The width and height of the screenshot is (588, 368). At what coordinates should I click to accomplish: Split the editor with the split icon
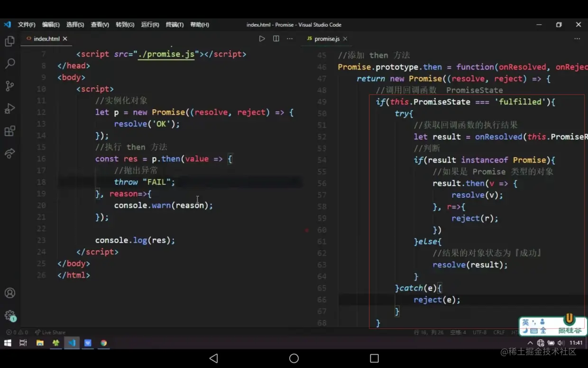[x=276, y=39]
